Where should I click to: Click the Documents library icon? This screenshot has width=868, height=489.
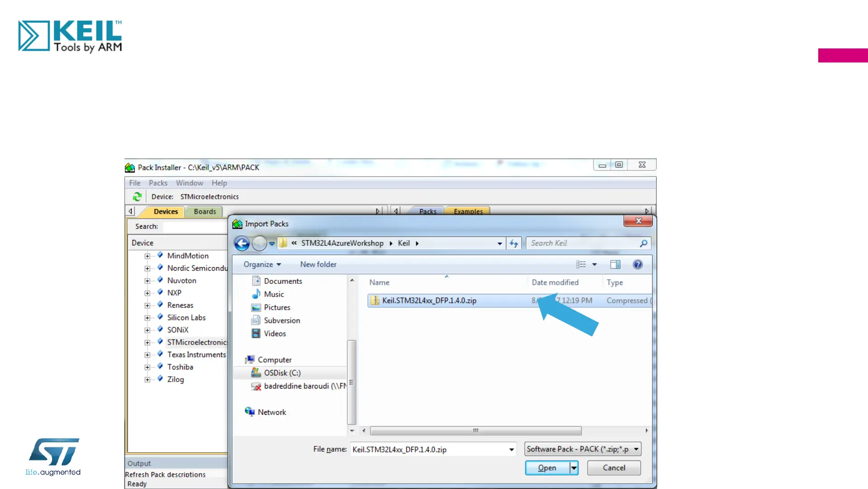click(256, 281)
